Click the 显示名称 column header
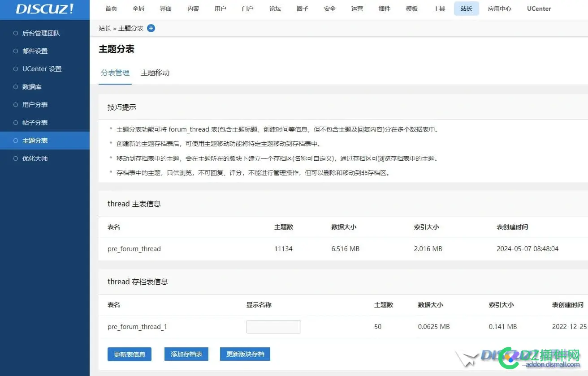The image size is (588, 376). pos(259,305)
